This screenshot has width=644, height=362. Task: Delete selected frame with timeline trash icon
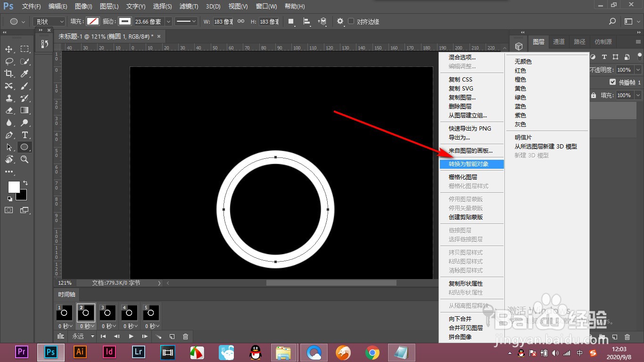tap(186, 337)
